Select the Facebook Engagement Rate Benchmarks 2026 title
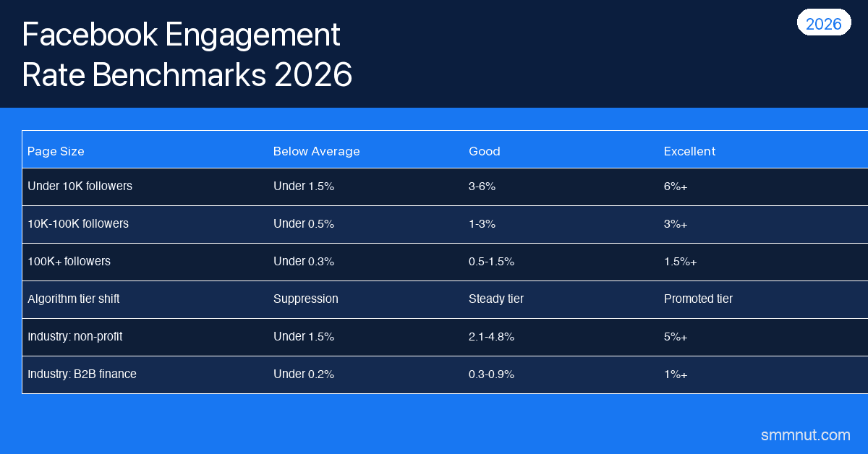The width and height of the screenshot is (868, 454). 187,54
